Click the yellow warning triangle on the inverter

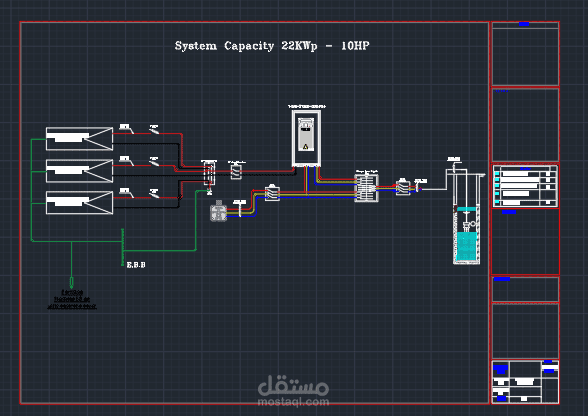pyautogui.click(x=305, y=147)
